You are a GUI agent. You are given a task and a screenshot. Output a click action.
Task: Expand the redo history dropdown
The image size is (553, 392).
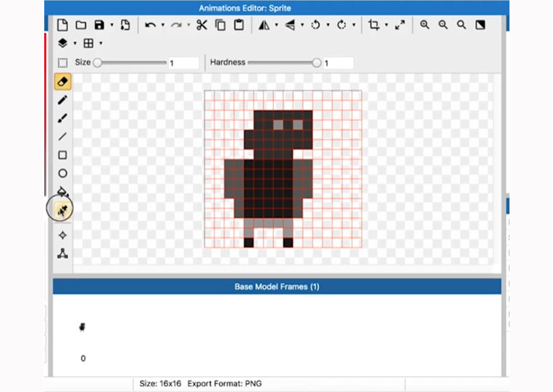point(188,25)
